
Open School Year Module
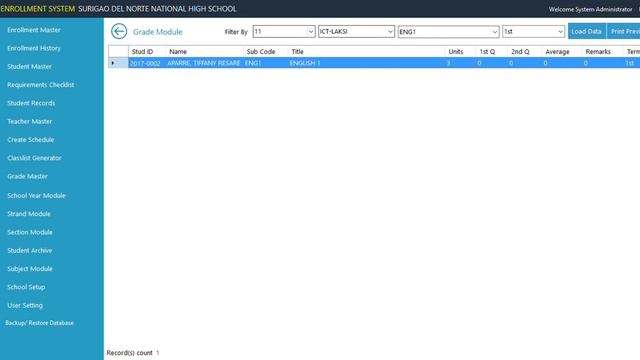click(36, 196)
